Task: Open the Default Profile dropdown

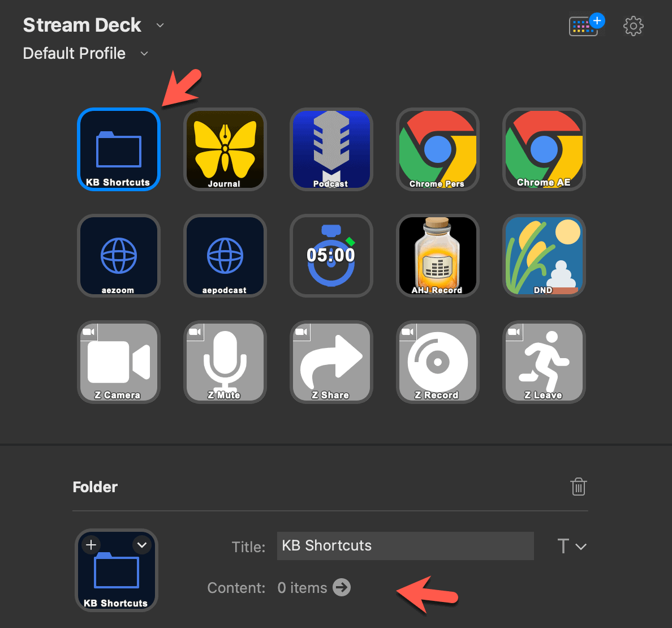Action: coord(144,54)
